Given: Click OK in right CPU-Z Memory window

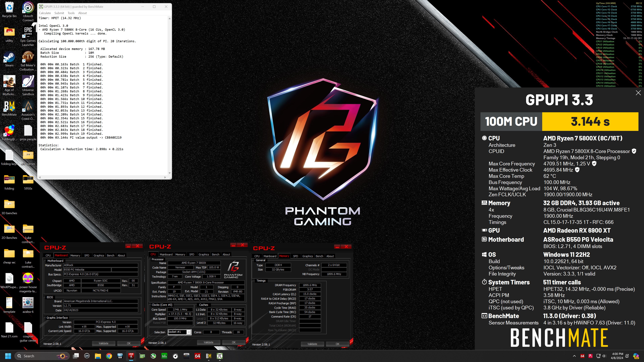Looking at the screenshot, I should [337, 344].
